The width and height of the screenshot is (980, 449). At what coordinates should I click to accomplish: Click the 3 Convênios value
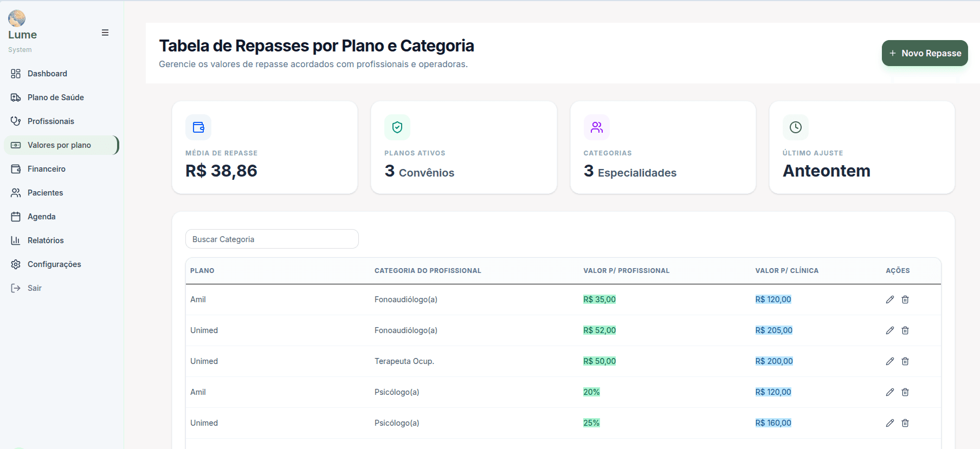420,172
